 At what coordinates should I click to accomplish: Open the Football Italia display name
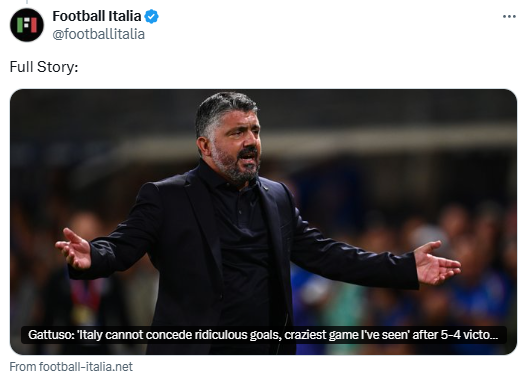coord(97,16)
